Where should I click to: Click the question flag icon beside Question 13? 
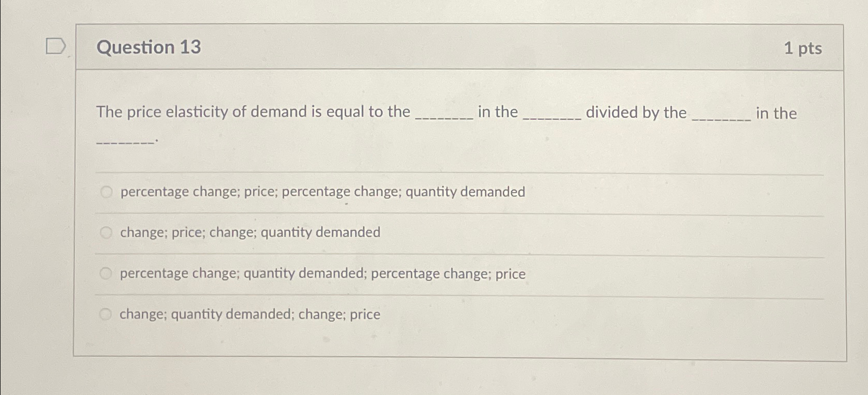[x=55, y=46]
